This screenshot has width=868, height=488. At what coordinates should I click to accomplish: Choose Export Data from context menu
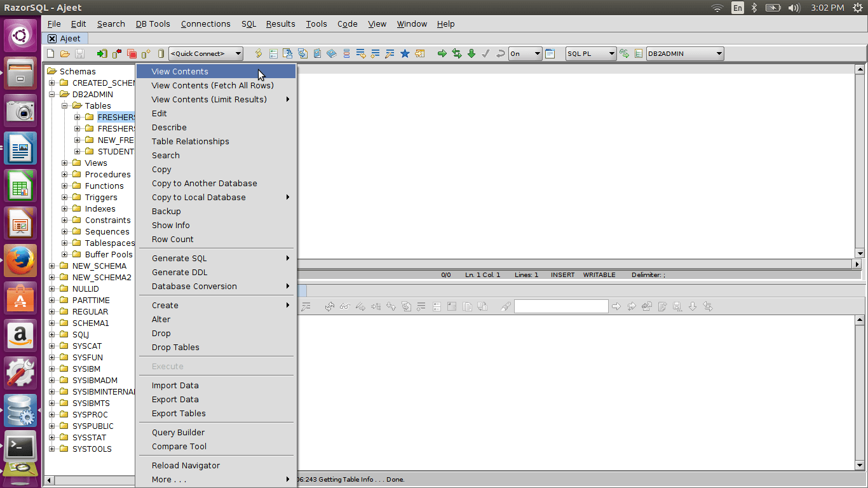(x=216, y=400)
